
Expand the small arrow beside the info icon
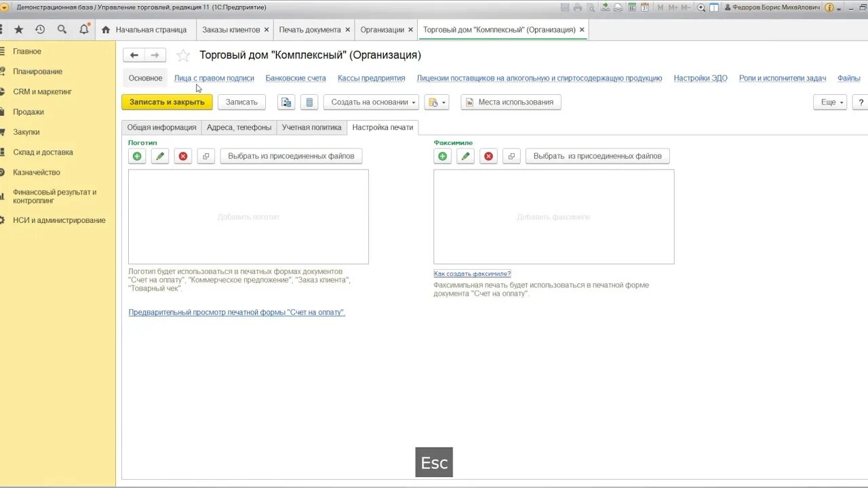point(839,8)
